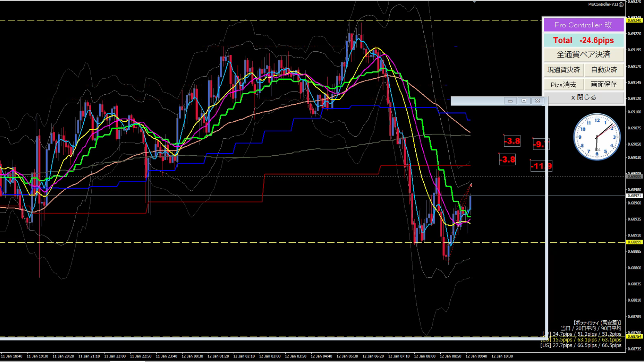
Task: Click 画面保存 to save the screen
Action: pyautogui.click(x=604, y=84)
